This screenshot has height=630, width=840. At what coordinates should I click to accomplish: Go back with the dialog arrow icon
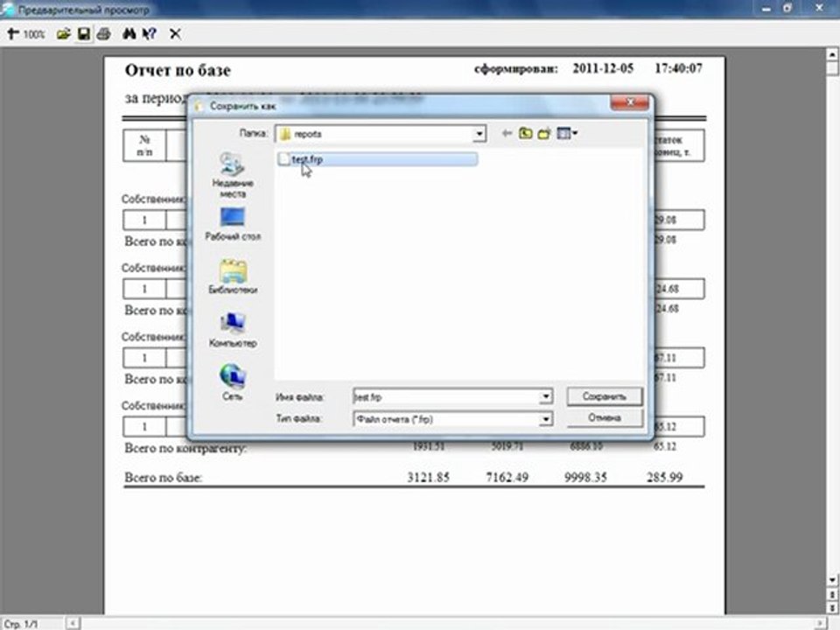click(x=507, y=133)
